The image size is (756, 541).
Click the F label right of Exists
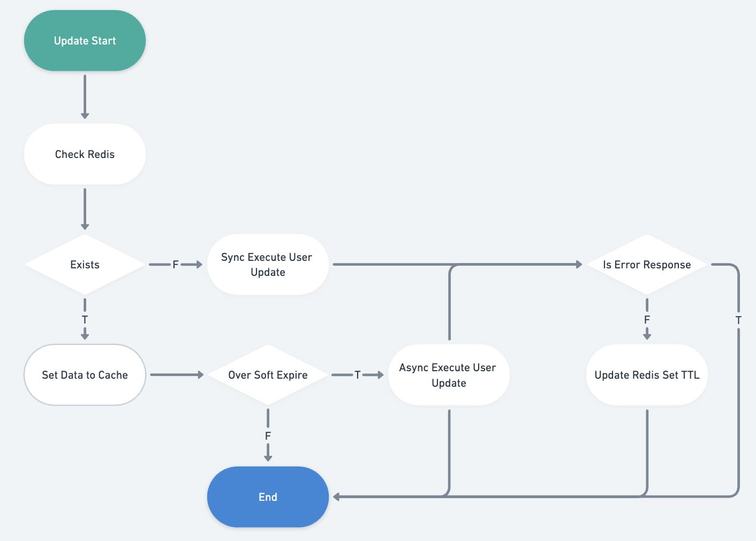pos(175,265)
